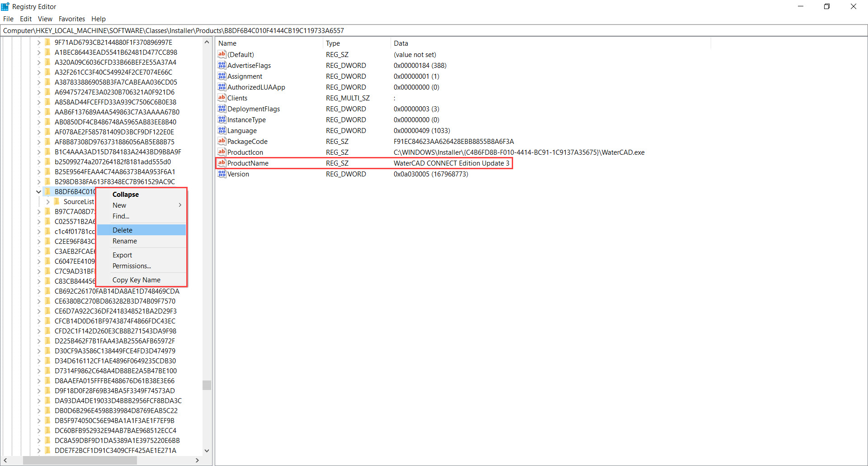The width and height of the screenshot is (868, 466).
Task: Click folder icon of the SourceList subkey
Action: [x=57, y=201]
